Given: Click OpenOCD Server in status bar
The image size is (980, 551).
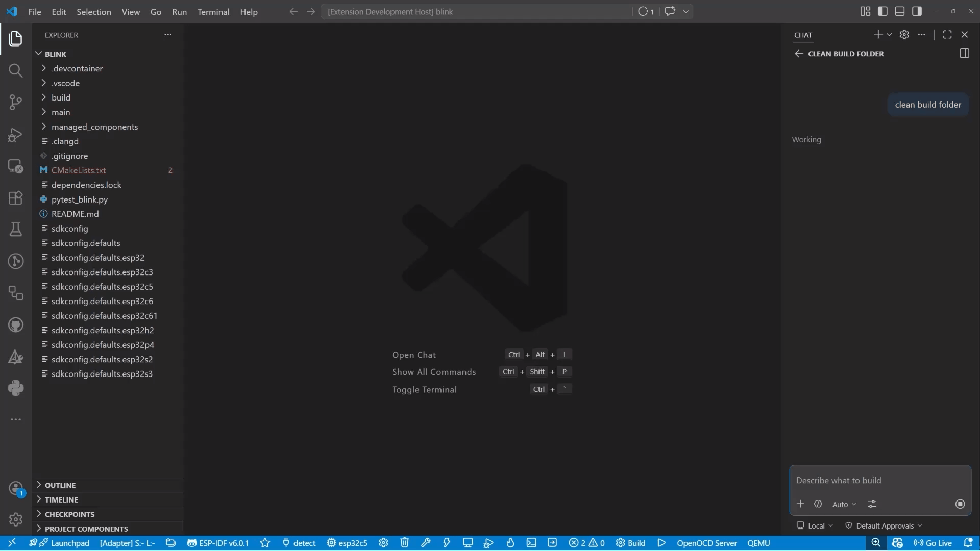Looking at the screenshot, I should click(x=707, y=543).
